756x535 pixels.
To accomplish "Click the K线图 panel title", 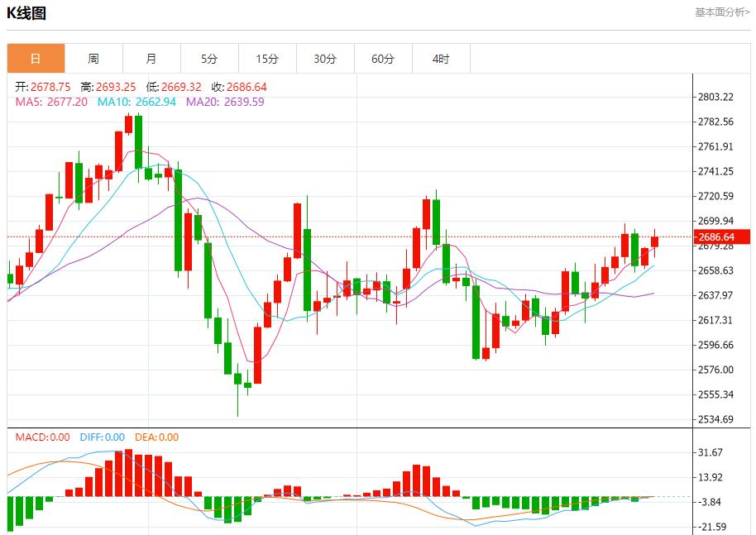I will click(27, 13).
